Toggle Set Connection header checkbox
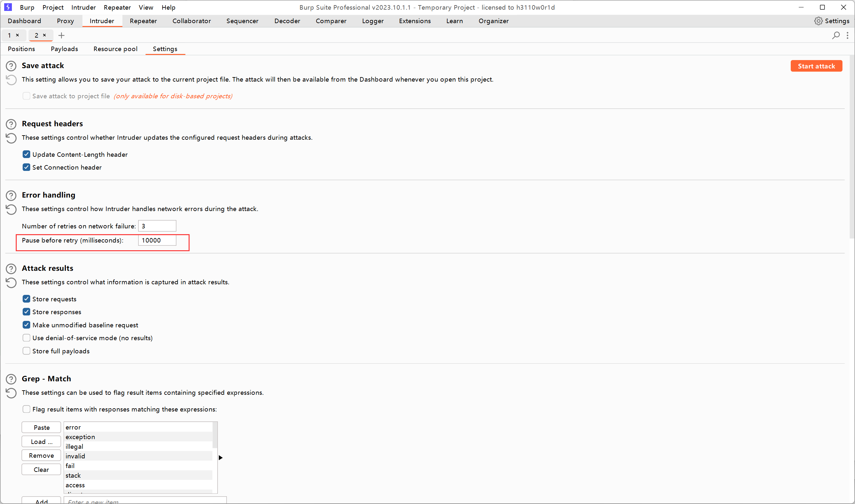This screenshot has width=855, height=504. 26,167
